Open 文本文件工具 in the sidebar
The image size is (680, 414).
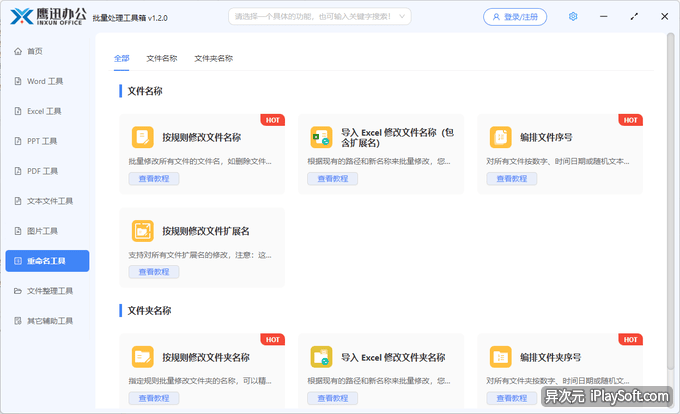(47, 201)
